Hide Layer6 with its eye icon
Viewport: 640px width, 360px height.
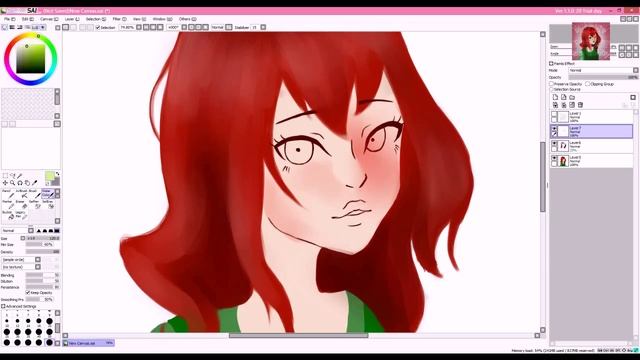pos(554,144)
